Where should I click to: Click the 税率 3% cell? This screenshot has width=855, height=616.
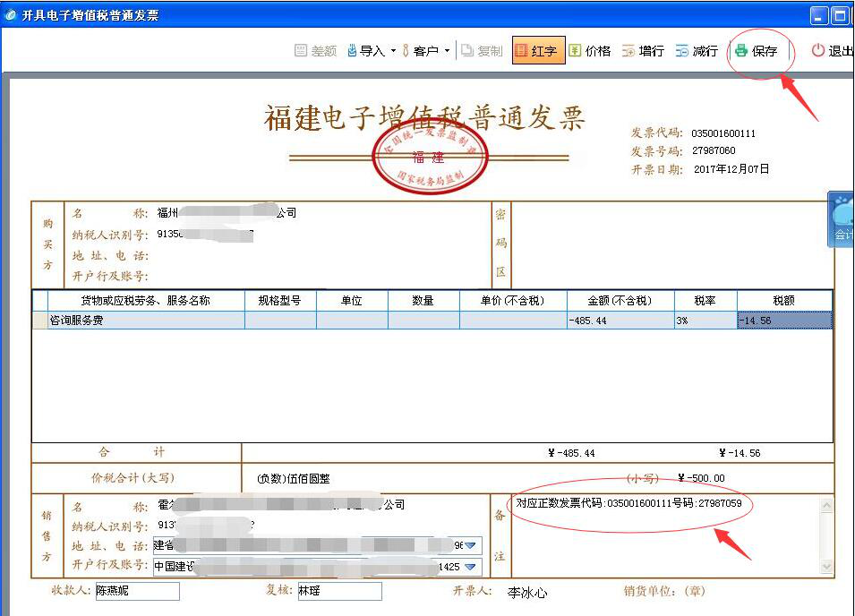pos(705,320)
